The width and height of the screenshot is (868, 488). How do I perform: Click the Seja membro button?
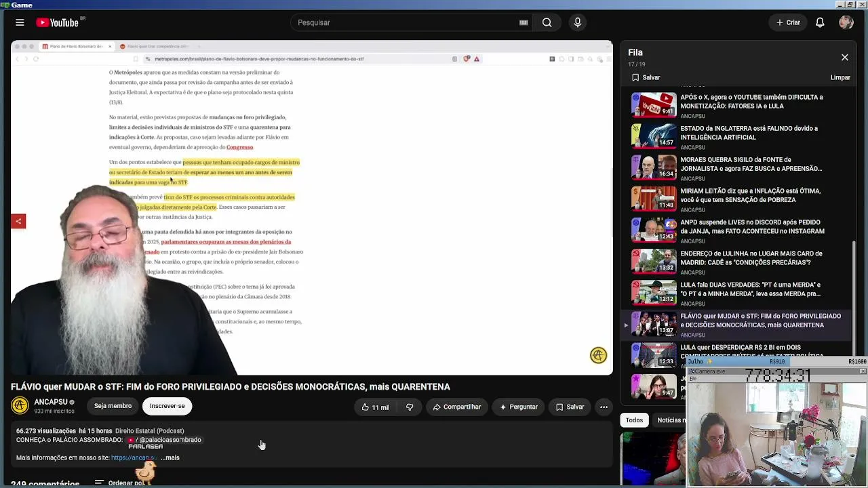tap(113, 406)
